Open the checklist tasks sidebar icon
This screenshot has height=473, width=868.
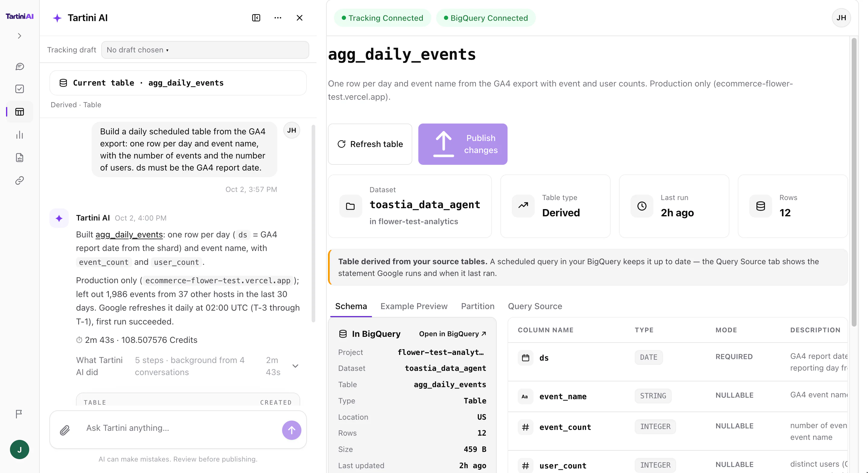tap(20, 89)
